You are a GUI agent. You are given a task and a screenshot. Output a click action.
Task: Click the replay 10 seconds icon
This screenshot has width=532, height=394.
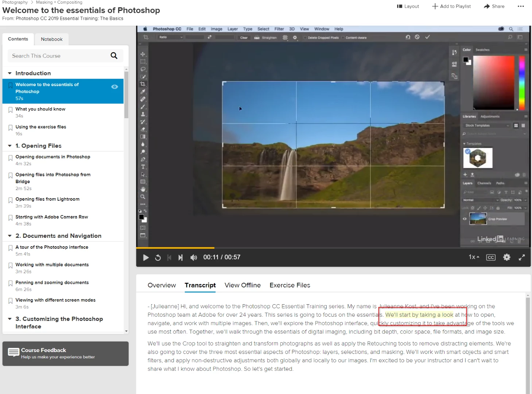click(158, 258)
